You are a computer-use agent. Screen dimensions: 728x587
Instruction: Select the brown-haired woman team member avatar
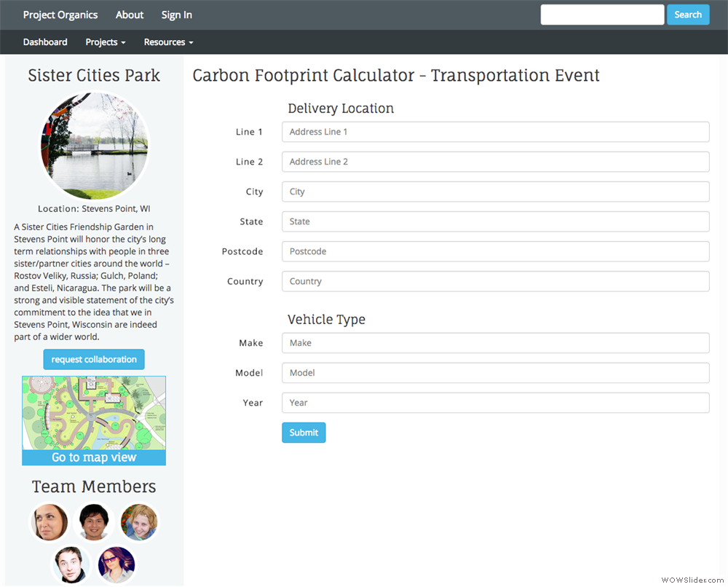[x=50, y=522]
